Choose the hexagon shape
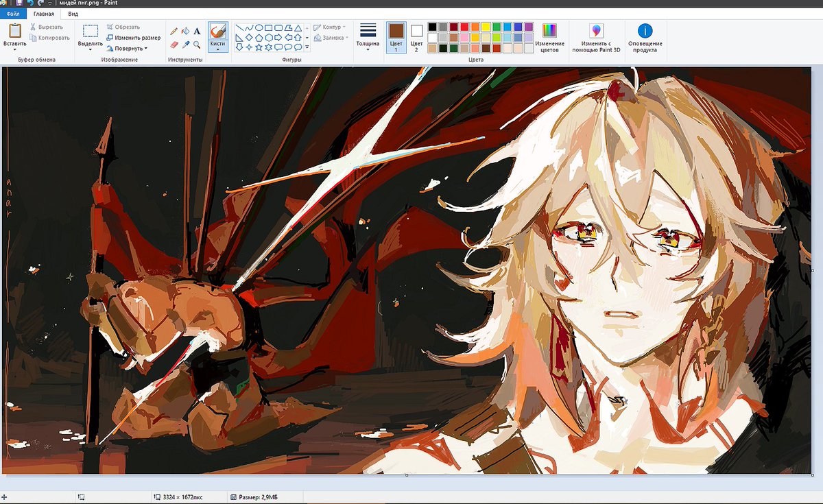The image size is (823, 504). pos(269,38)
